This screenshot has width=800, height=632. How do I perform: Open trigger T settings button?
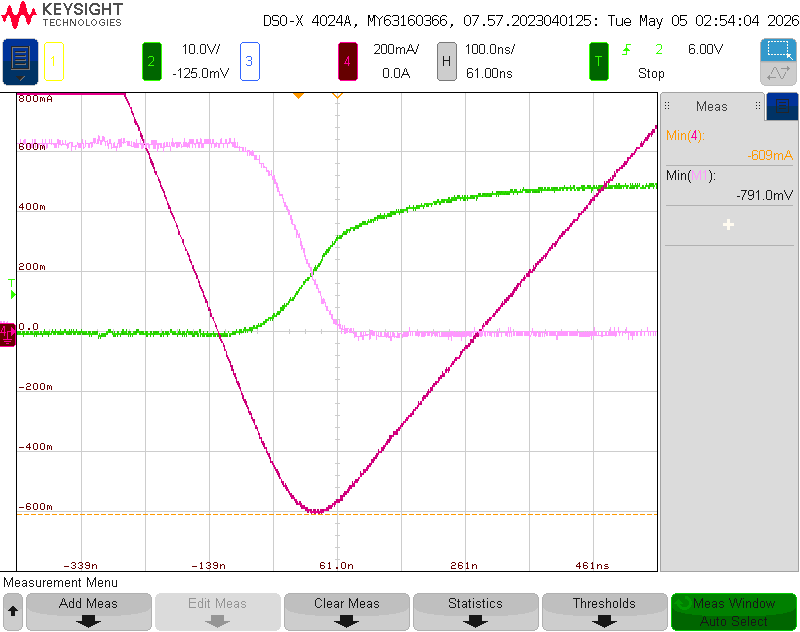pos(598,61)
